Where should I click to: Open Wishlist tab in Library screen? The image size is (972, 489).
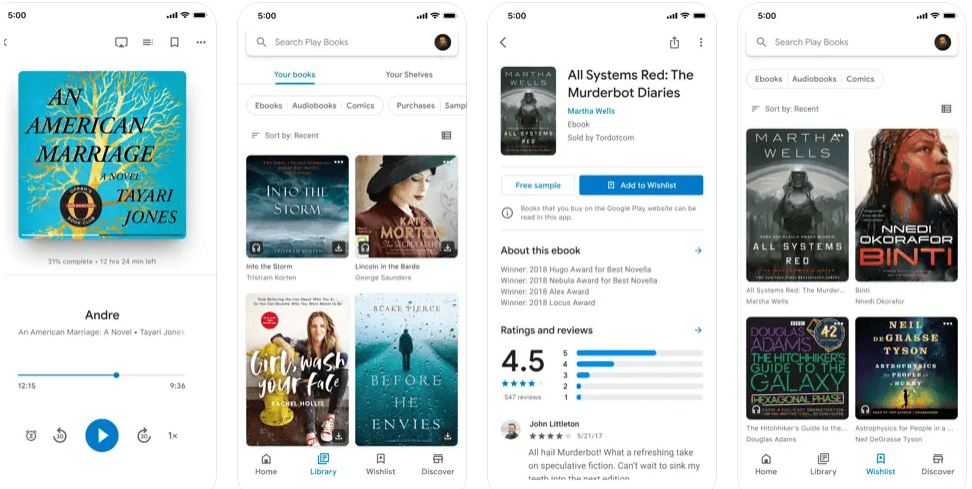tap(381, 464)
